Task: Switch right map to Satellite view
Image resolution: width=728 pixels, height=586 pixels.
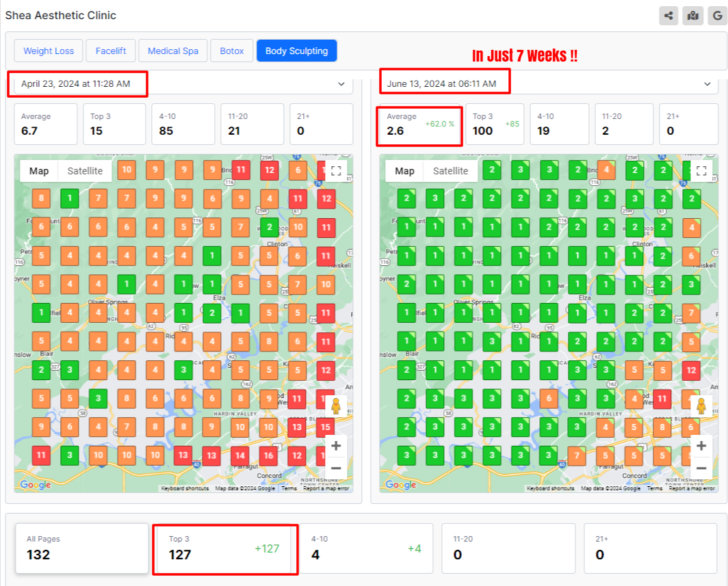Action: coord(450,171)
